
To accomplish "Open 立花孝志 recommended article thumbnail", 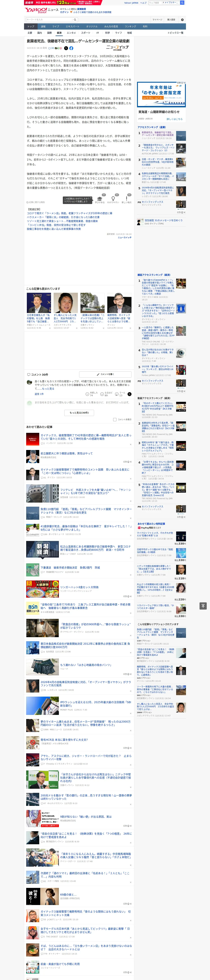I will (x=39, y=303).
